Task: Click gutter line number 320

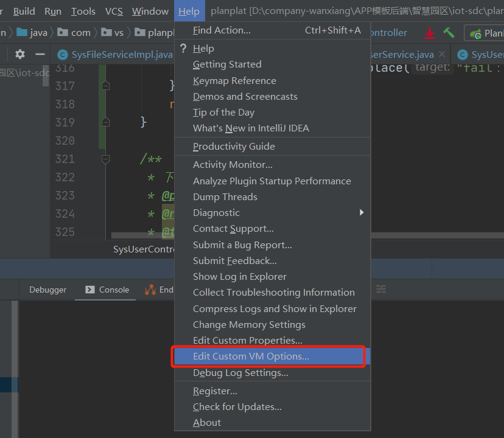Action: (x=65, y=141)
